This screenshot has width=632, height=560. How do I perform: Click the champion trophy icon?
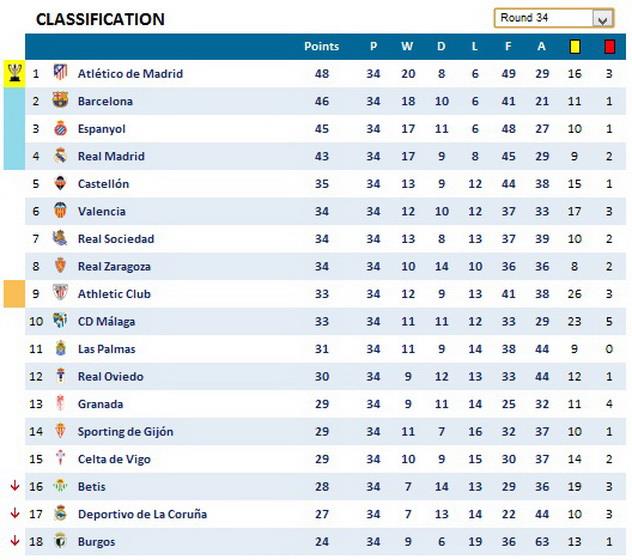(x=14, y=73)
